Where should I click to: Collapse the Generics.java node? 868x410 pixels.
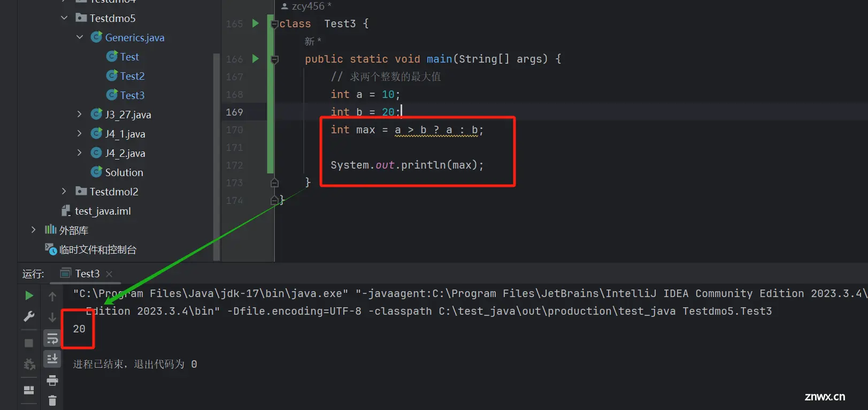click(x=80, y=37)
